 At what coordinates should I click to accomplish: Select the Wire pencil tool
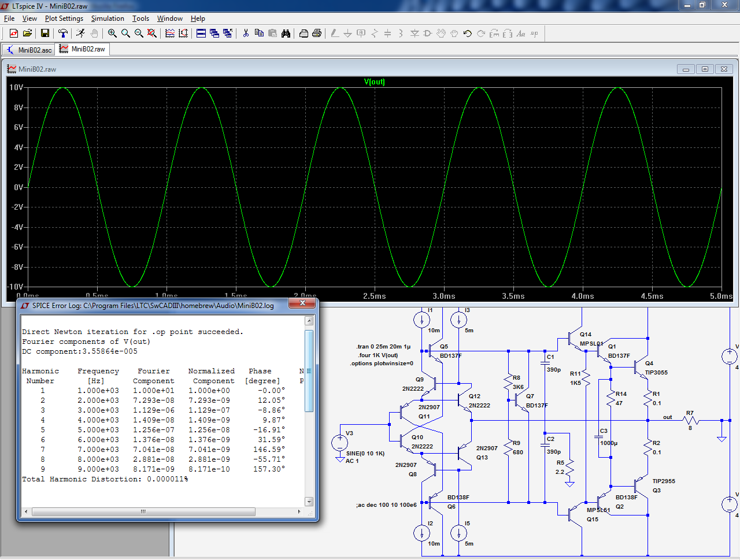coord(335,34)
